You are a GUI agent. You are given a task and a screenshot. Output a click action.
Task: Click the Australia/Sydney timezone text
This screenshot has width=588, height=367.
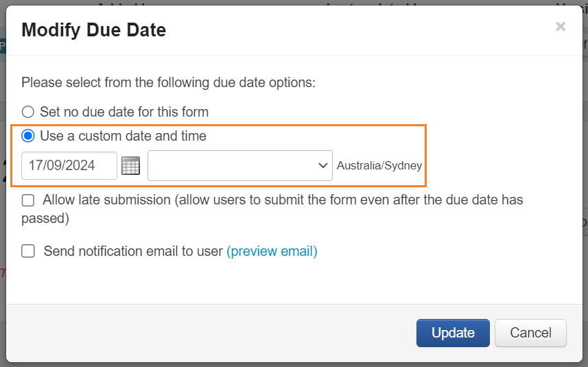click(379, 165)
